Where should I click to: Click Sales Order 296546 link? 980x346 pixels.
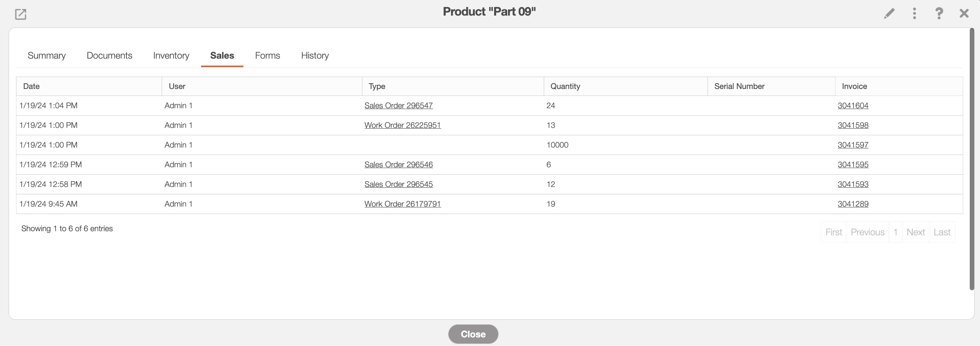[x=398, y=164]
